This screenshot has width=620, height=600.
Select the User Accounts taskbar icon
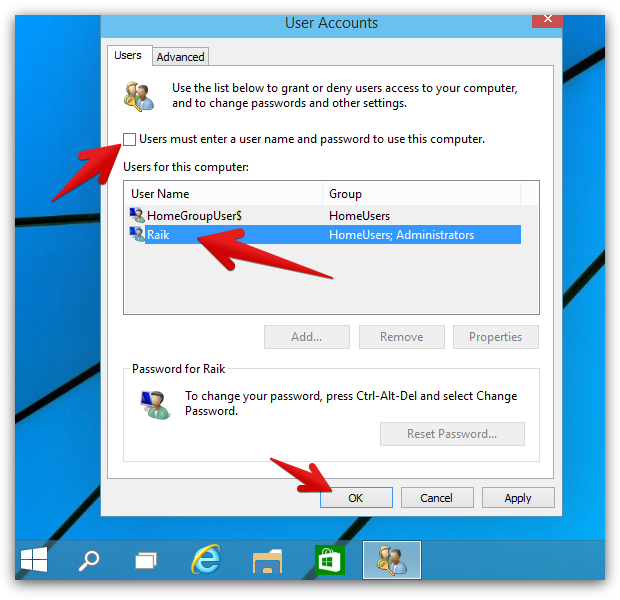click(x=392, y=560)
